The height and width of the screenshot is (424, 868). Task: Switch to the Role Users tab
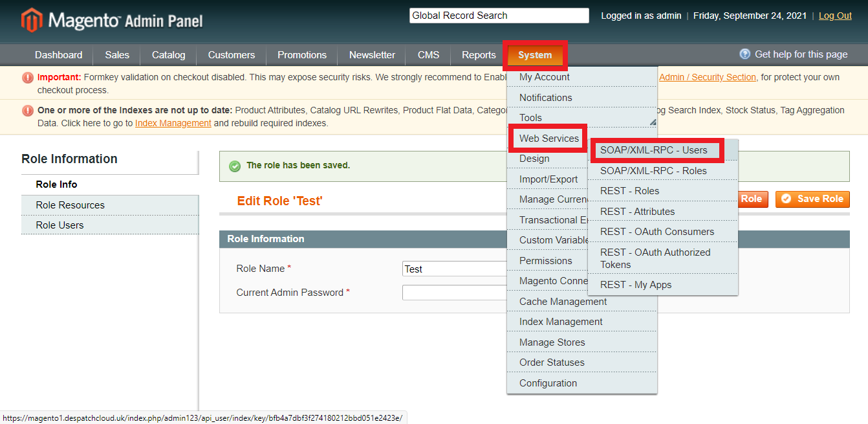tap(60, 225)
